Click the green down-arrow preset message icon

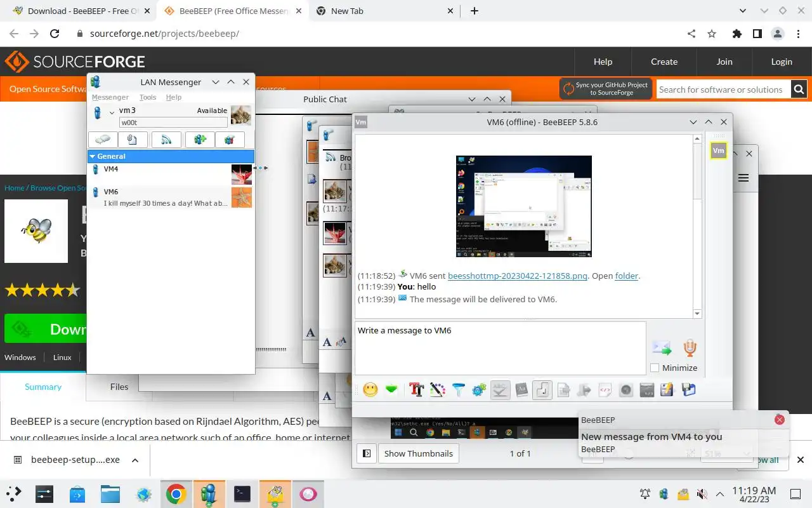pyautogui.click(x=391, y=390)
